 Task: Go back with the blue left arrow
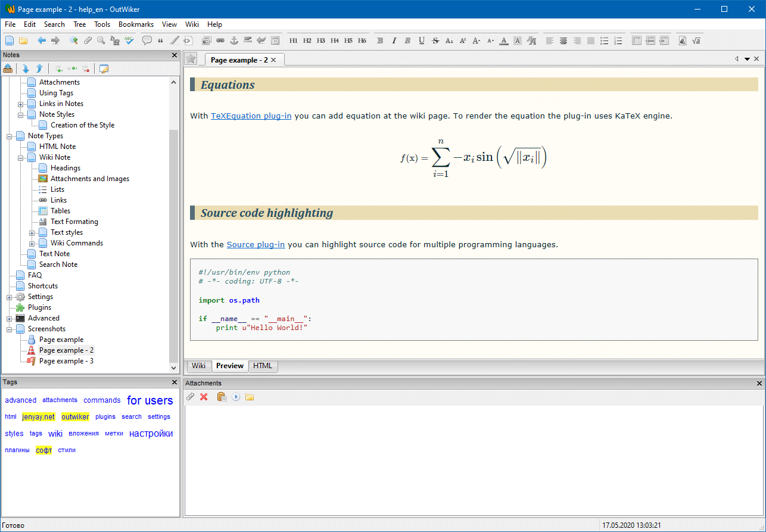click(x=42, y=41)
